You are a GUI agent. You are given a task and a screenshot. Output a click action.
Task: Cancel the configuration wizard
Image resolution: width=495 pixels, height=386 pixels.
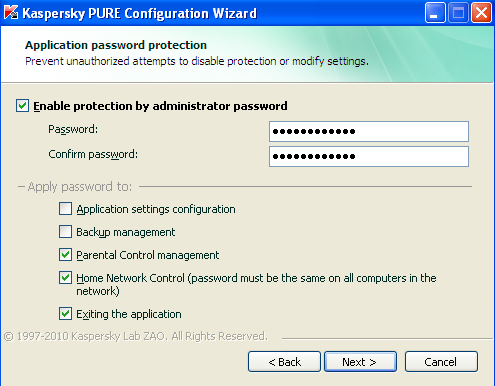pyautogui.click(x=441, y=362)
